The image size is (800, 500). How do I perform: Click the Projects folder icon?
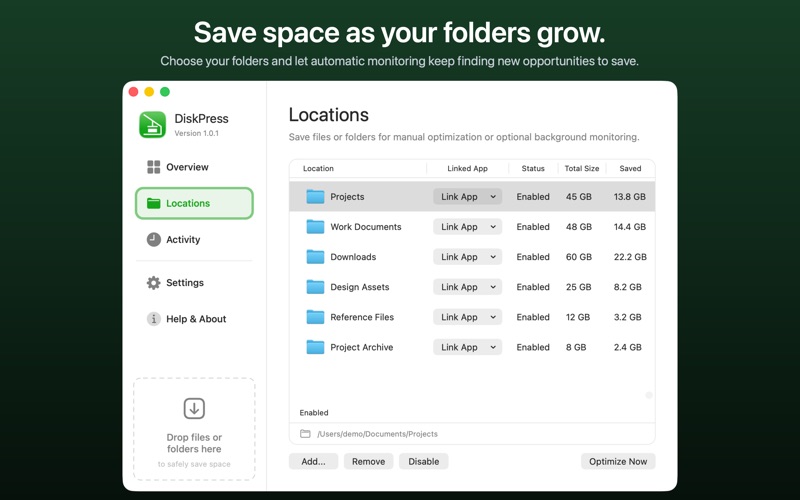click(x=315, y=196)
